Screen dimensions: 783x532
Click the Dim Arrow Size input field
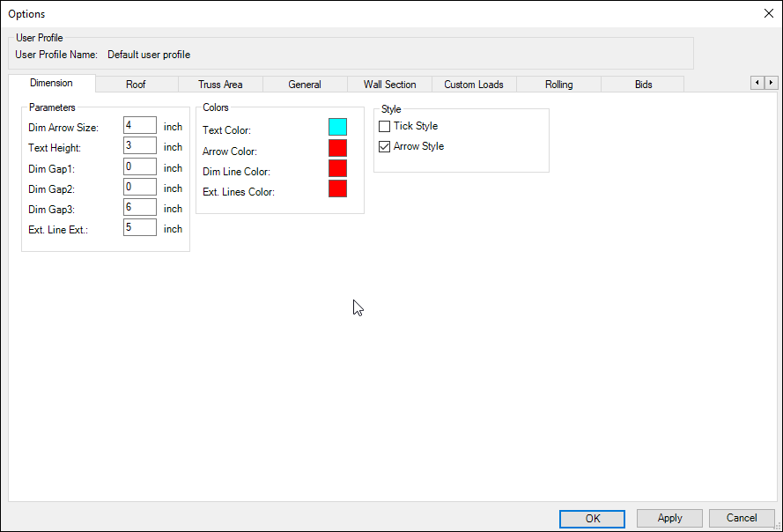(x=140, y=126)
